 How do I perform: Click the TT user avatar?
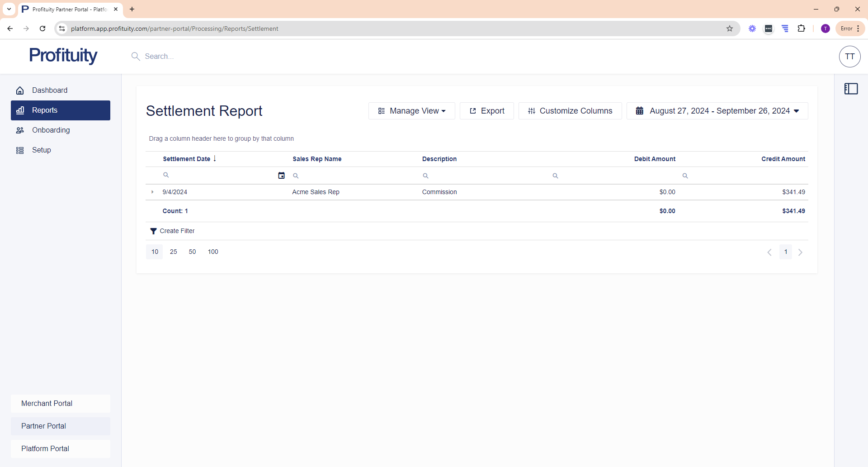click(x=849, y=57)
